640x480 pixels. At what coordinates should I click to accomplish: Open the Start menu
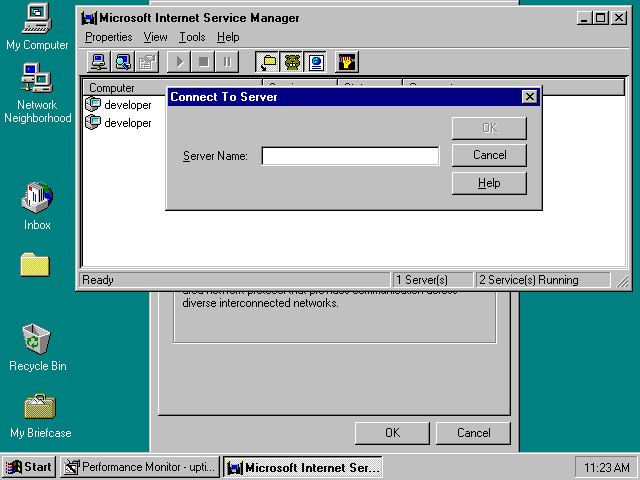(29, 467)
